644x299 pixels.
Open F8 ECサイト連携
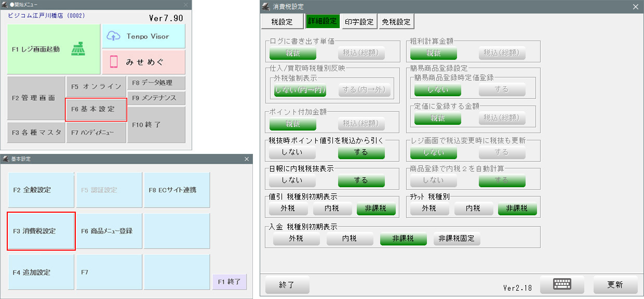(177, 190)
